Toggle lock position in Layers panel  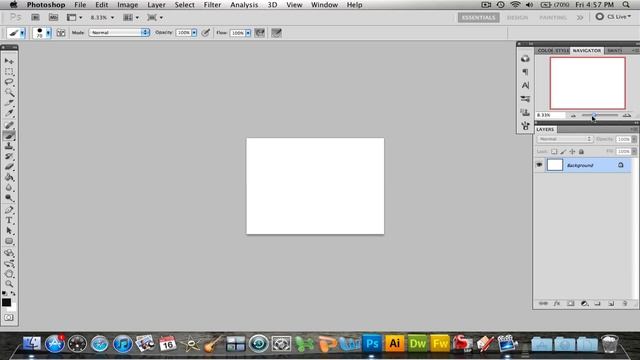click(572, 151)
